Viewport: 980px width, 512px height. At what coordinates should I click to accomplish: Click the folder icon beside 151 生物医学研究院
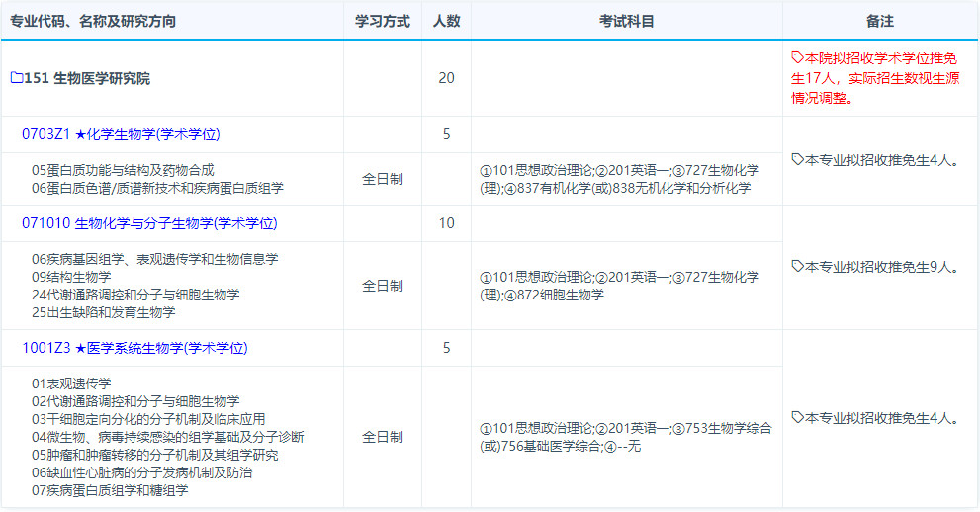[16, 78]
